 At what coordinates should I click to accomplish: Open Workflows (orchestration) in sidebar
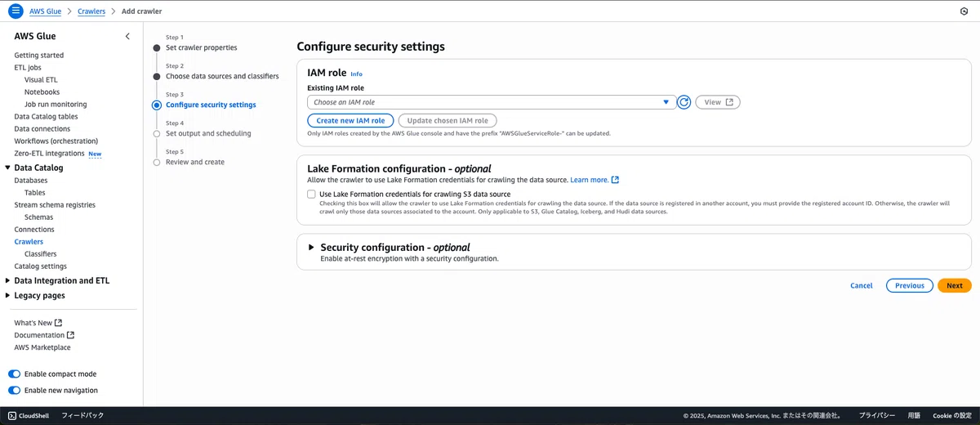(x=55, y=141)
